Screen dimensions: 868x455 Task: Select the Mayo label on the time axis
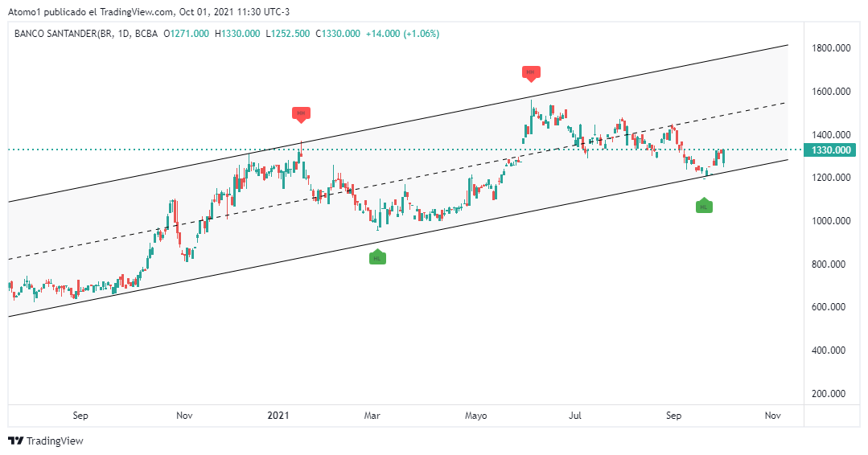coord(476,416)
